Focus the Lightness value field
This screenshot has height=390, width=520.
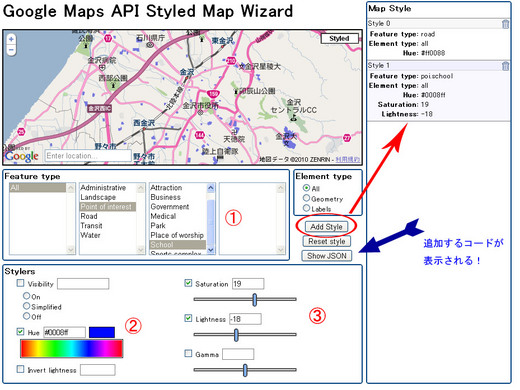pyautogui.click(x=245, y=319)
